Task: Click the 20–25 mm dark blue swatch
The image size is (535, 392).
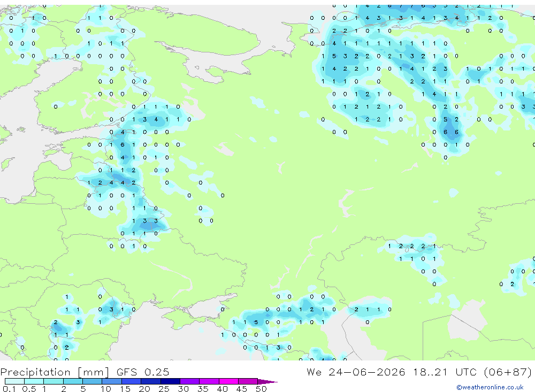Action: click(151, 381)
